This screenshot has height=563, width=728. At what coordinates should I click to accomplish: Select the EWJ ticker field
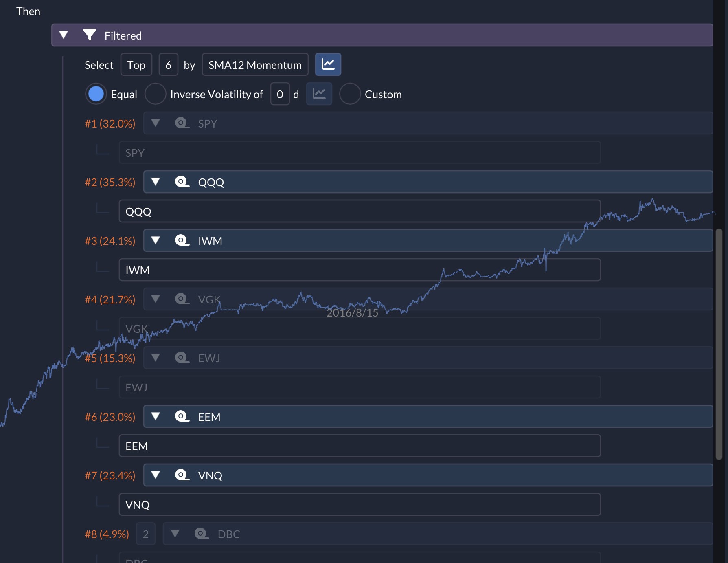point(360,387)
